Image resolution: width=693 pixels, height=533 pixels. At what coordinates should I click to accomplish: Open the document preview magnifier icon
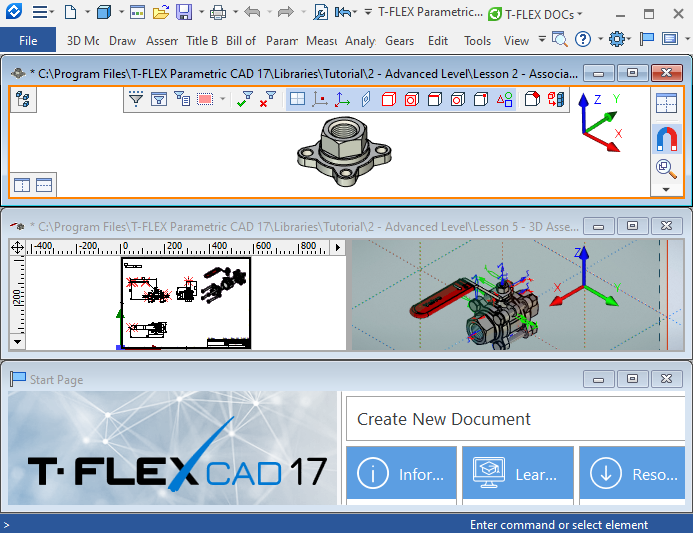pyautogui.click(x=320, y=12)
